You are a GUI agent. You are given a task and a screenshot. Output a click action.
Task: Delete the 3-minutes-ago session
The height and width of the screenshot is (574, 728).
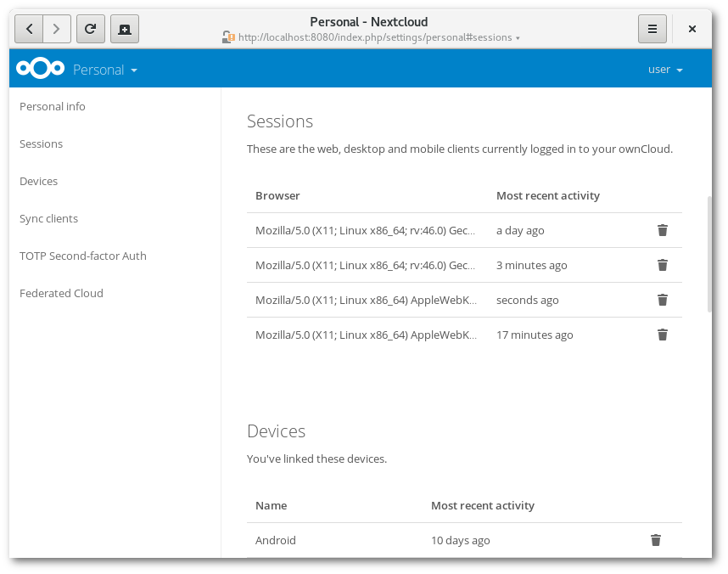[x=662, y=265]
